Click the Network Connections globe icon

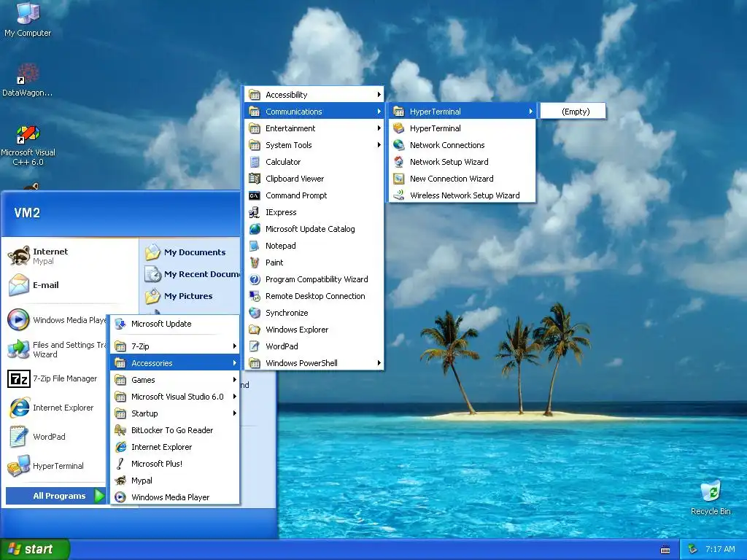tap(399, 145)
